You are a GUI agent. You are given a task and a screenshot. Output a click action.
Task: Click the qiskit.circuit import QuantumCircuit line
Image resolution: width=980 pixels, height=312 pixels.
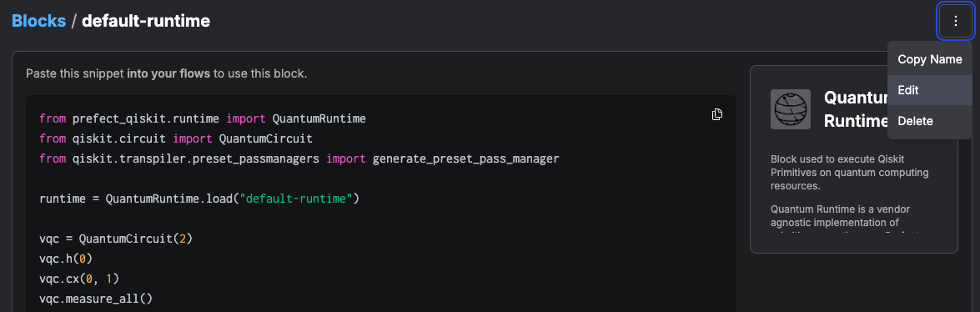coord(176,138)
